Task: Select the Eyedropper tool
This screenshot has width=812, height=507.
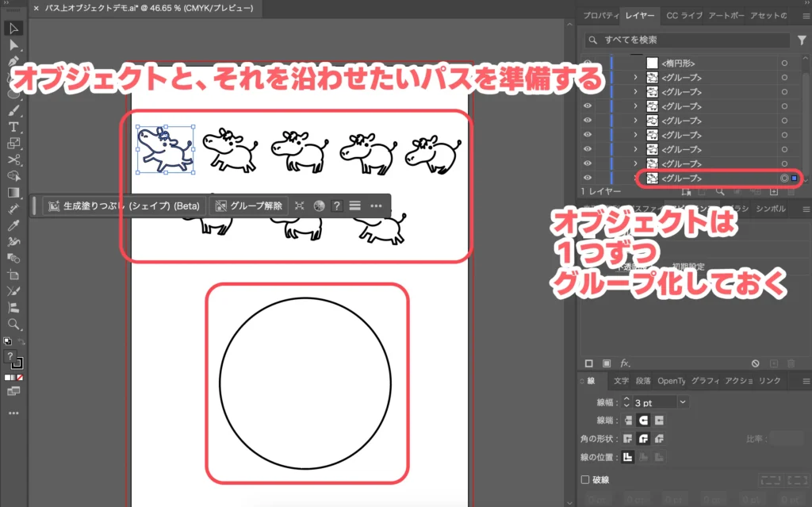Action: (14, 225)
